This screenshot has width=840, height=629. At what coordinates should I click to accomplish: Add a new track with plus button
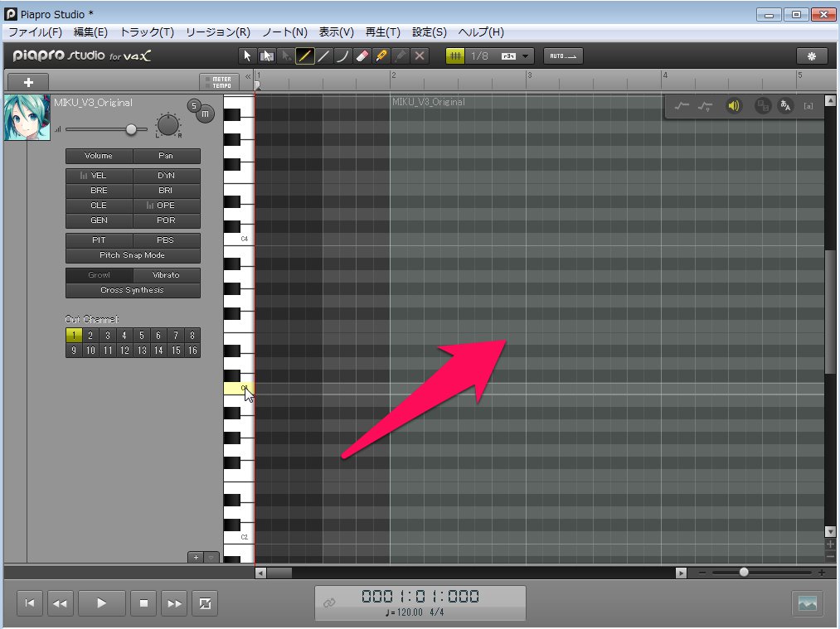point(28,82)
